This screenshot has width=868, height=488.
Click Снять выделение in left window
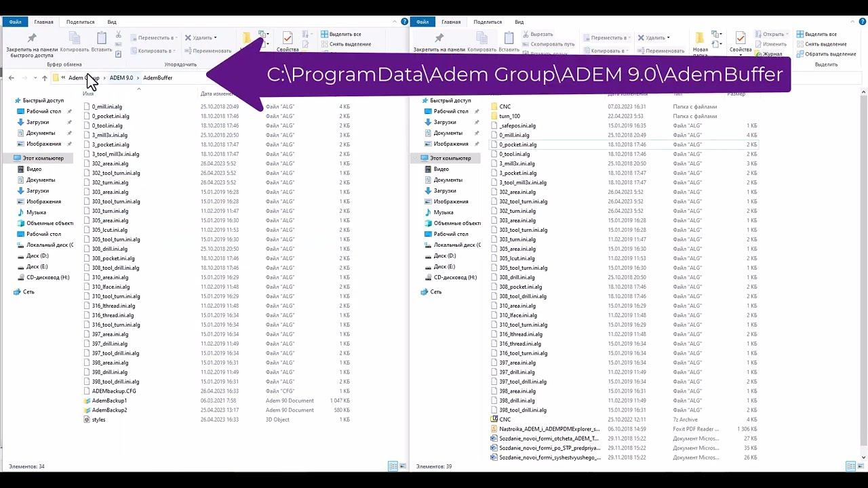coord(345,44)
